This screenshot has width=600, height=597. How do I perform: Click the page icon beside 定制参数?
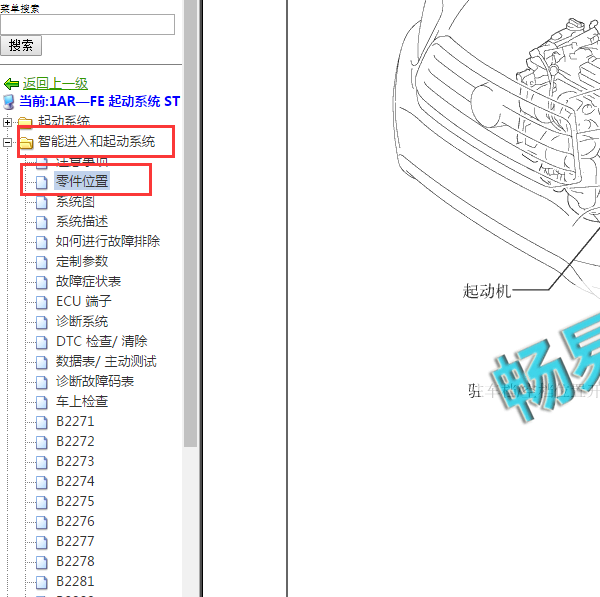coord(42,263)
